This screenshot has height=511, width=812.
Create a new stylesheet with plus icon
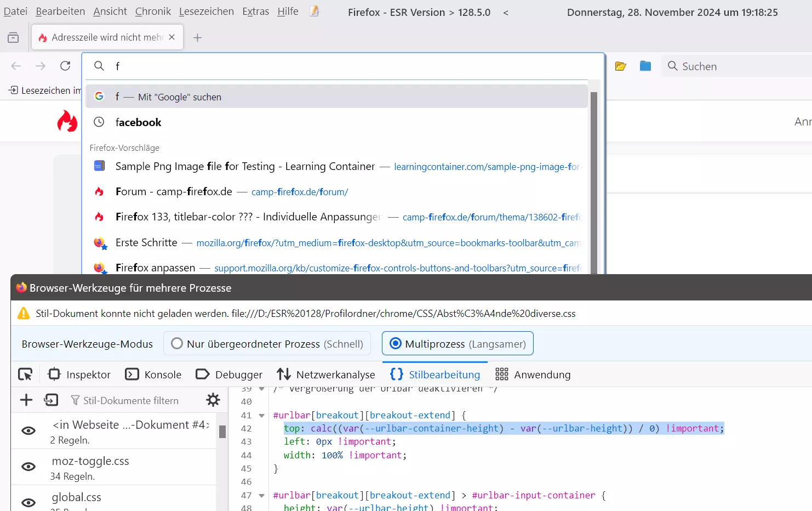pos(26,400)
